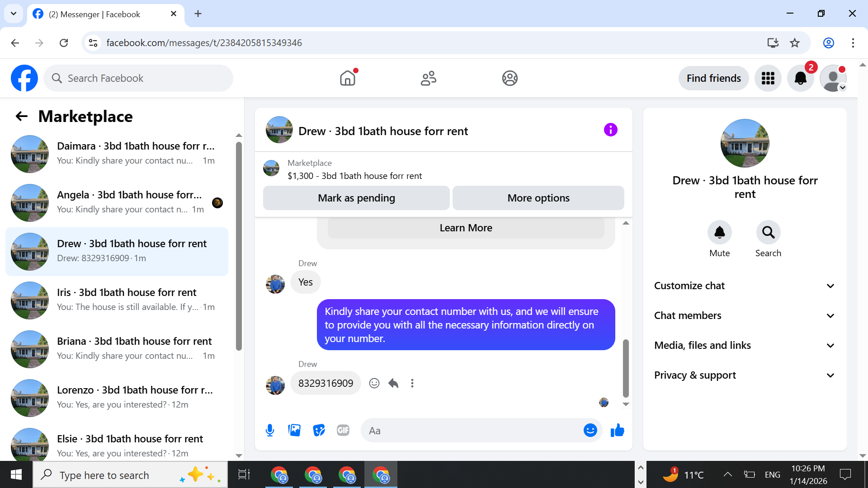Viewport: 868px width, 488px height.
Task: Expand Media, files and links
Action: coord(745,345)
